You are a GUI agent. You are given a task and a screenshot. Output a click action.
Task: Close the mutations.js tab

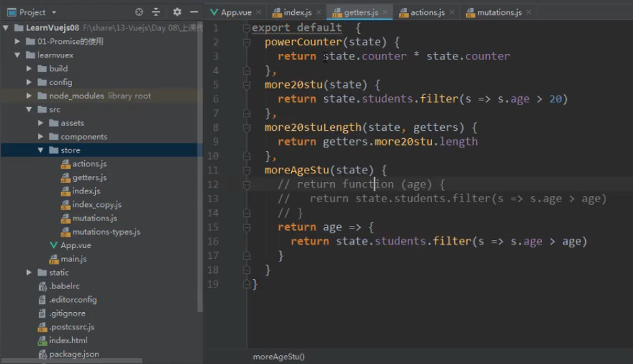pos(529,13)
